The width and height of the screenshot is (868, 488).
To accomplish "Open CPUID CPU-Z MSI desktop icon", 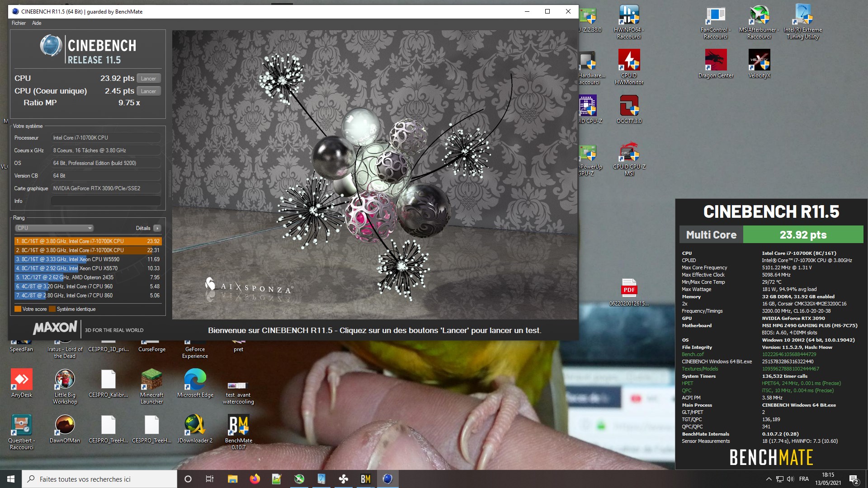I will pyautogui.click(x=629, y=159).
